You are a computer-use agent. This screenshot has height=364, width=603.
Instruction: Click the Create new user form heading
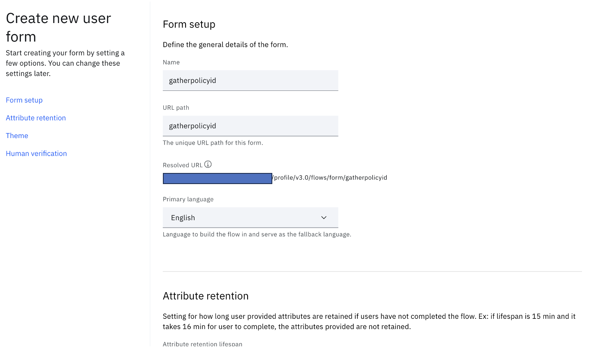pyautogui.click(x=58, y=28)
